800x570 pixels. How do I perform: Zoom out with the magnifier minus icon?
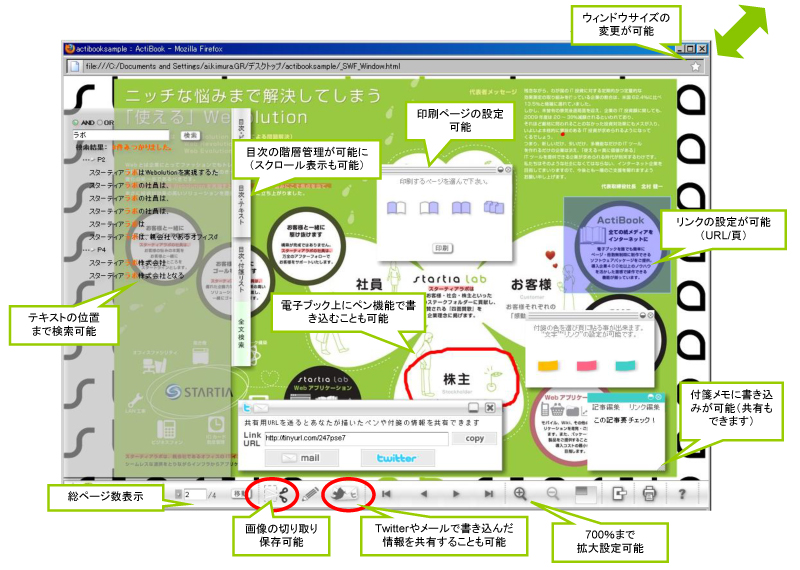pyautogui.click(x=553, y=493)
